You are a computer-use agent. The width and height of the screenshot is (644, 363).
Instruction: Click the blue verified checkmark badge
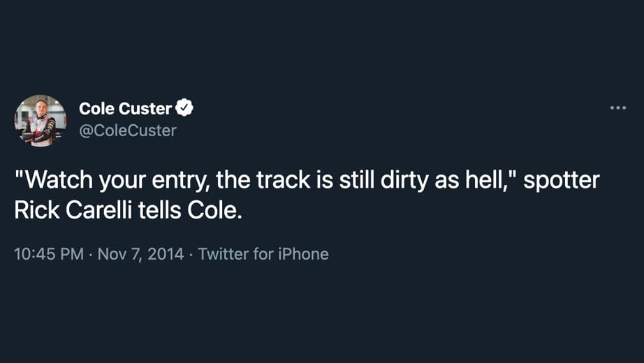tap(184, 108)
